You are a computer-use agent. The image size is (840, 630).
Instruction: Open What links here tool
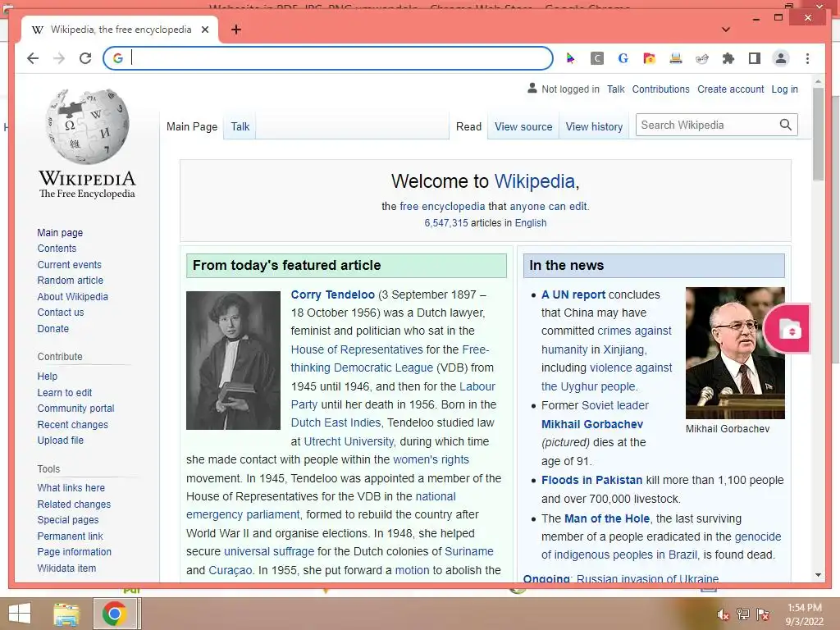(x=71, y=488)
